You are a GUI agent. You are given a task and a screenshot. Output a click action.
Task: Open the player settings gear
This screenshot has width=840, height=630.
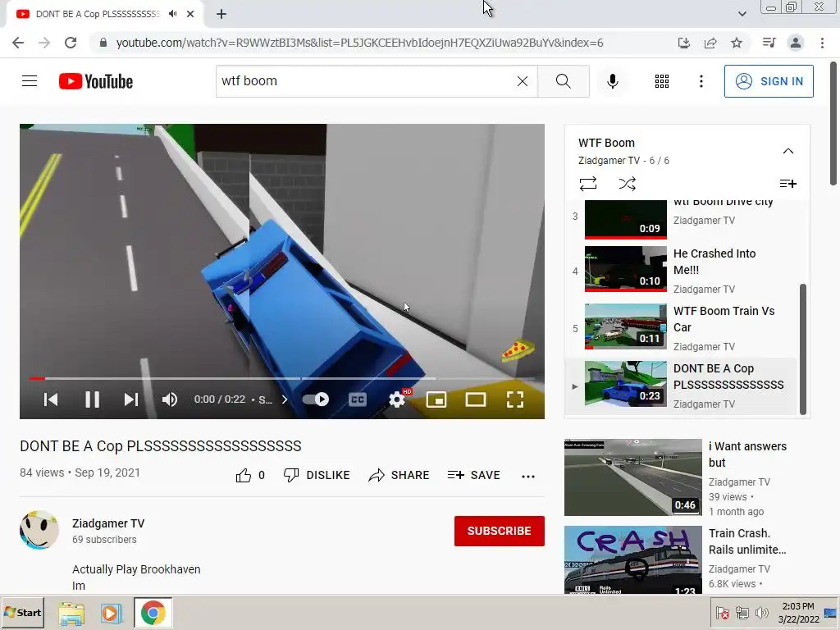pos(397,399)
